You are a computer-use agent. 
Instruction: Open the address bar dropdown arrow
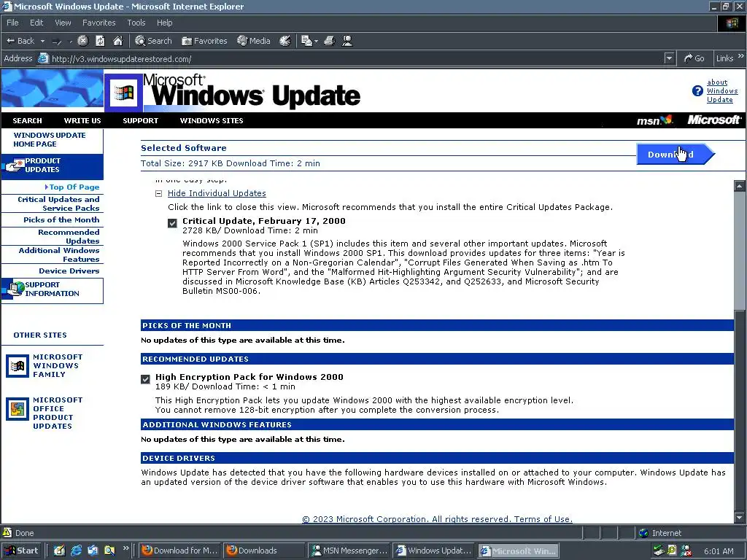coord(670,58)
